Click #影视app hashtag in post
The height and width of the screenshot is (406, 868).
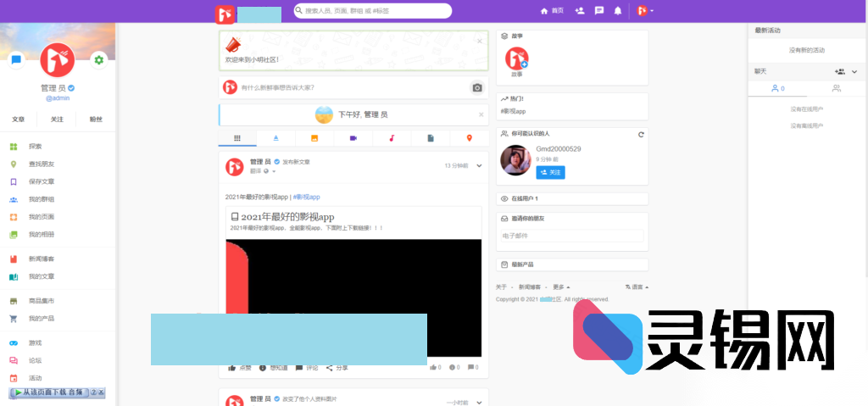pos(306,197)
